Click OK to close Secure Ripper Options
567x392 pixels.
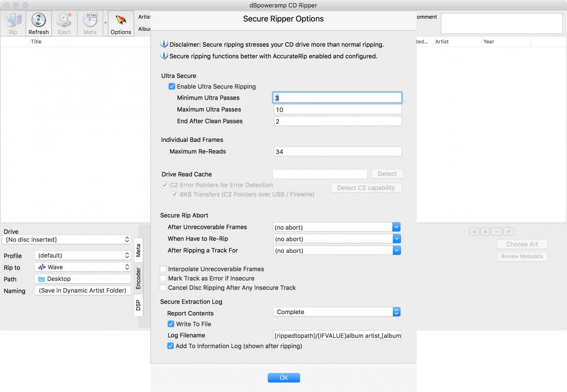[283, 378]
